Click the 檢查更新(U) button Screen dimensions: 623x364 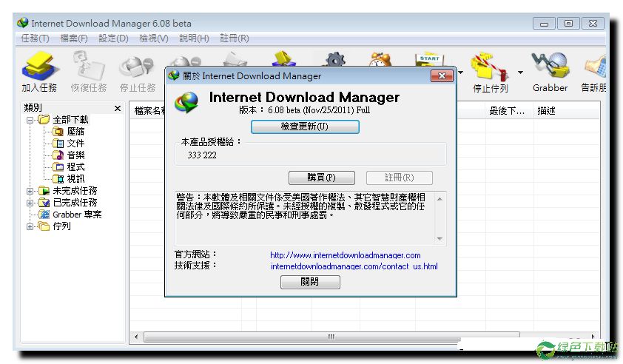click(305, 127)
